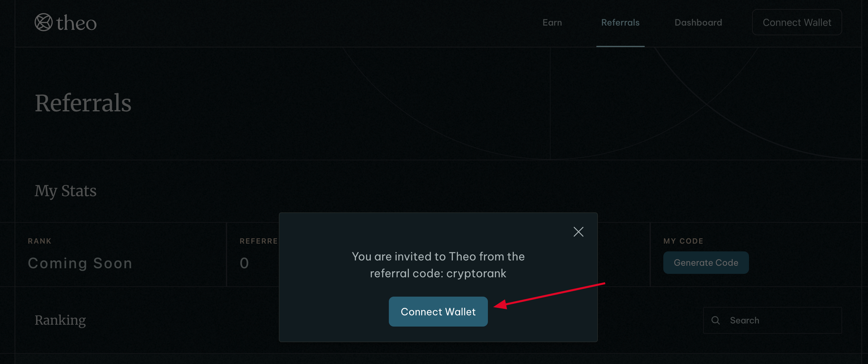Image resolution: width=868 pixels, height=364 pixels.
Task: Open the Earn tab
Action: tap(552, 22)
